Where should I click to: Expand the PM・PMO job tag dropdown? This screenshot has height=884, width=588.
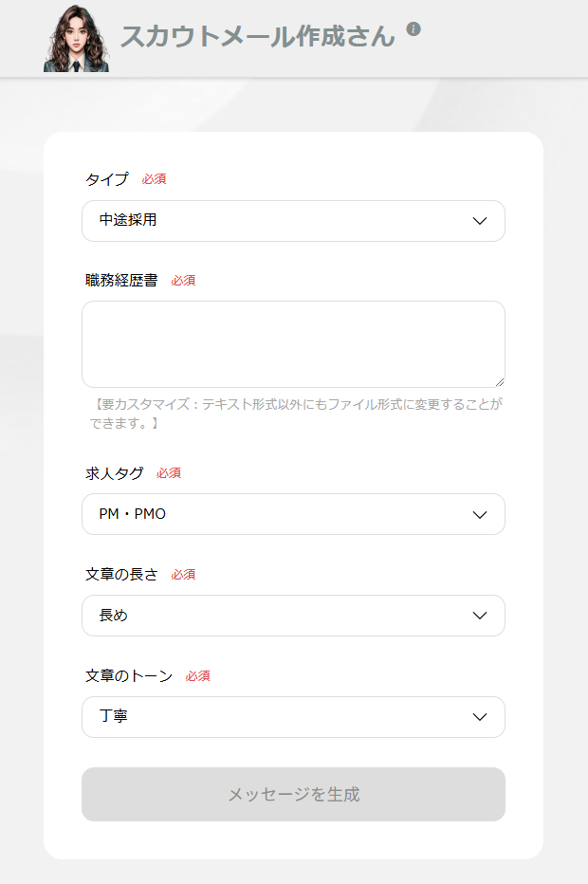285,514
